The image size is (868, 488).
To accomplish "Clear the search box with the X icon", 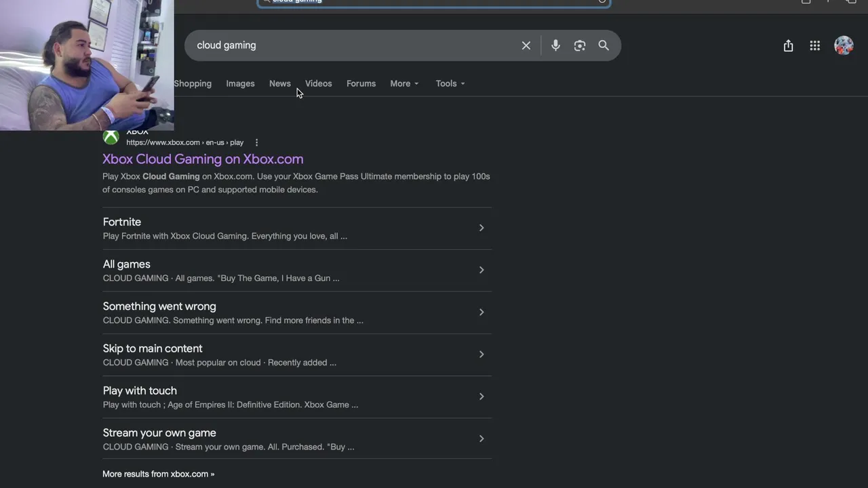I will point(526,45).
